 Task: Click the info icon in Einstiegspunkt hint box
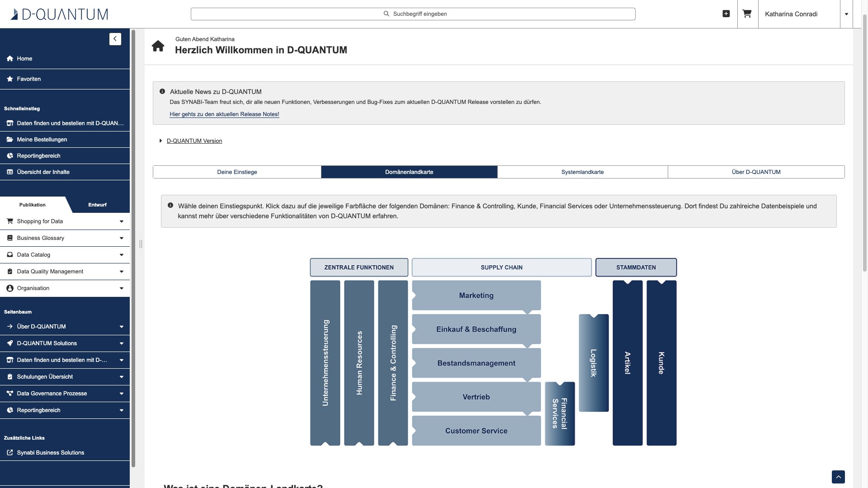[x=170, y=205]
